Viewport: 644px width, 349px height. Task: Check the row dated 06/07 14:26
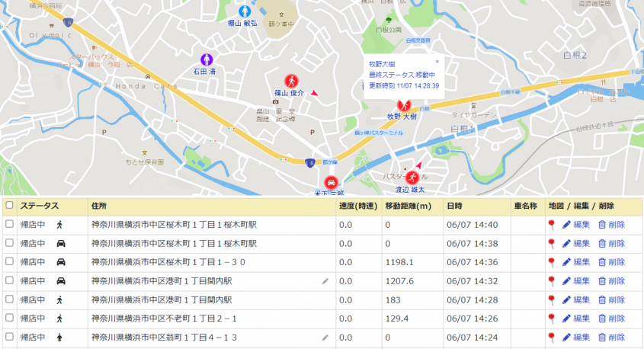[9, 318]
